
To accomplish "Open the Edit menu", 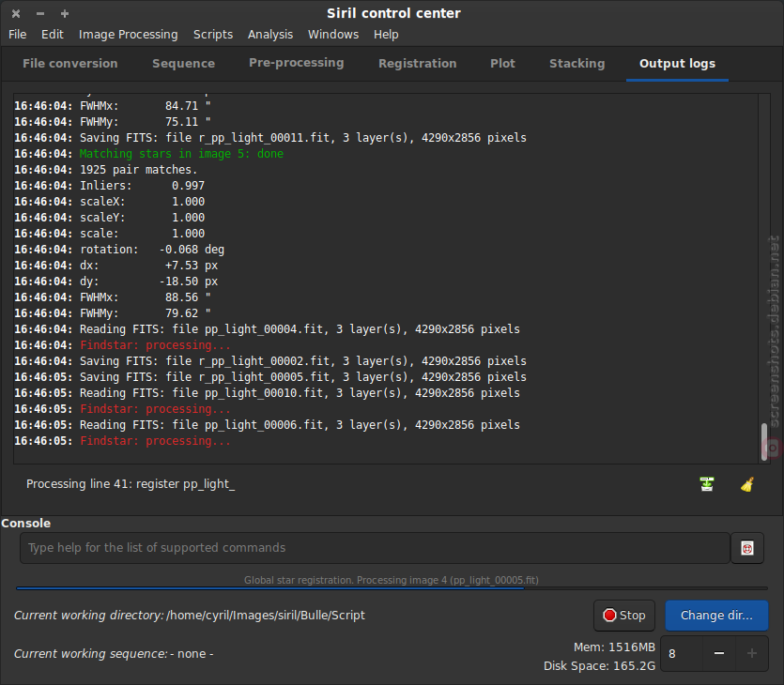I will pos(52,35).
